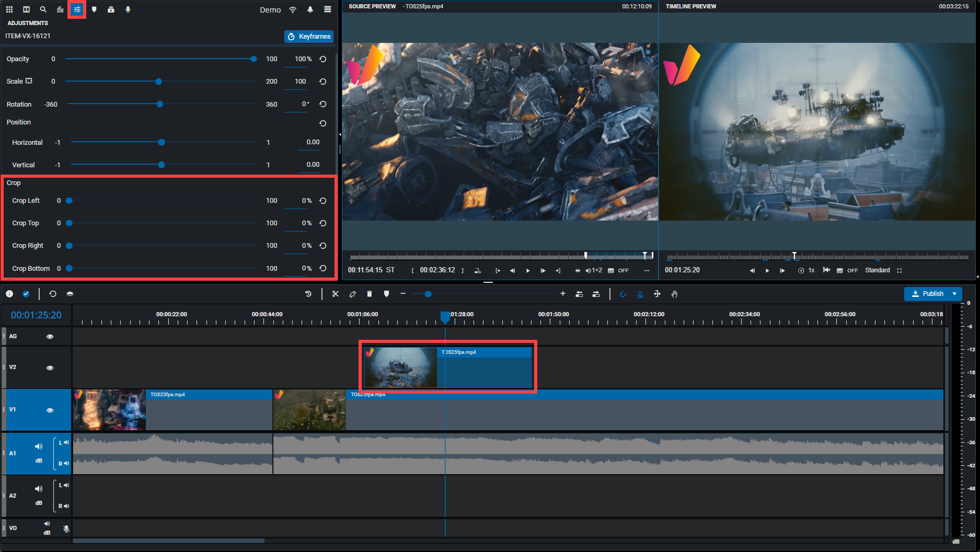Screen dimensions: 980x552
Task: Change the Standard quality setting
Action: tap(877, 270)
